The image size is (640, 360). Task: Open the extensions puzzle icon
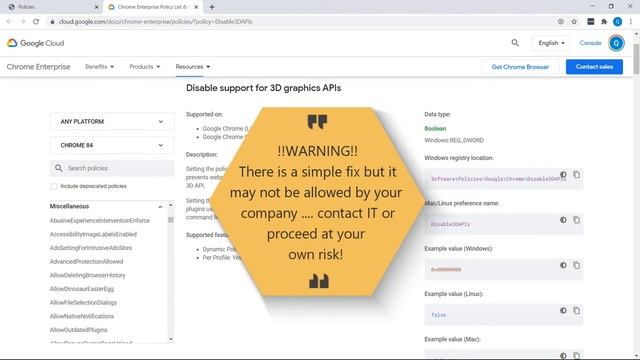click(x=604, y=22)
